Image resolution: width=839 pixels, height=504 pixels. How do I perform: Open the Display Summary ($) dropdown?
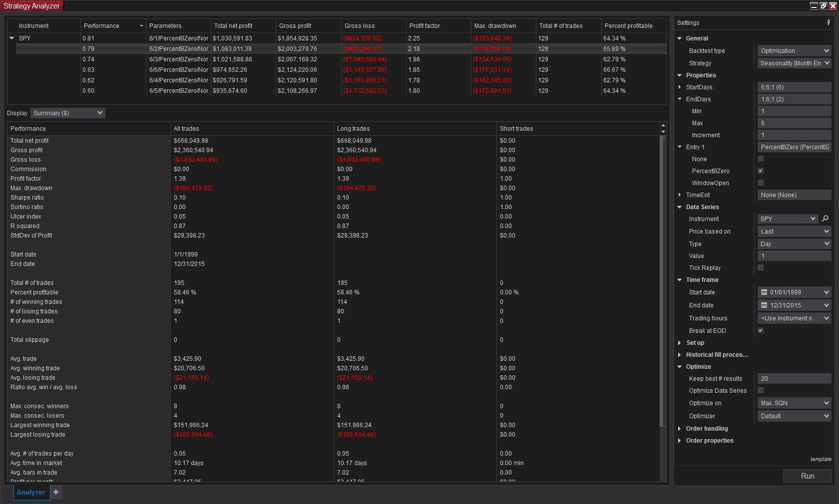68,113
